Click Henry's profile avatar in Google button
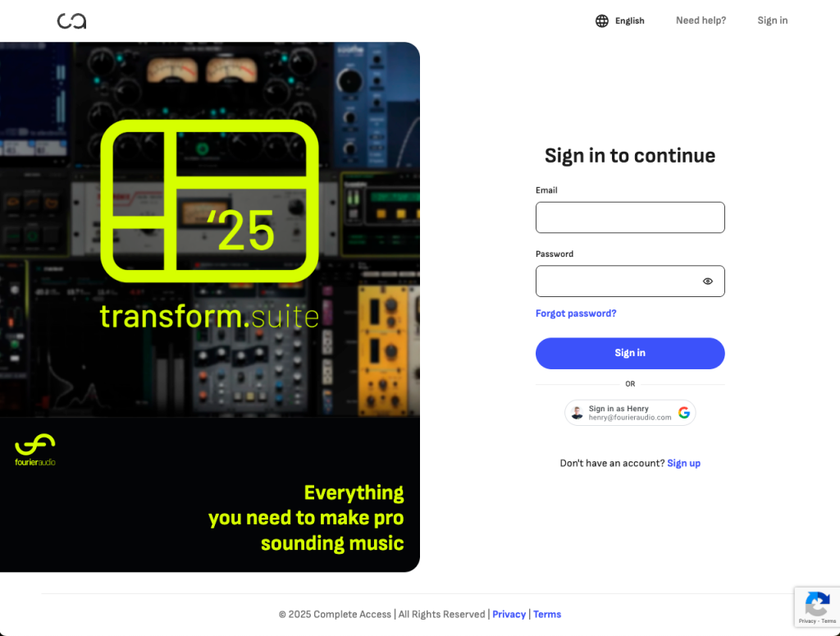 coord(577,413)
